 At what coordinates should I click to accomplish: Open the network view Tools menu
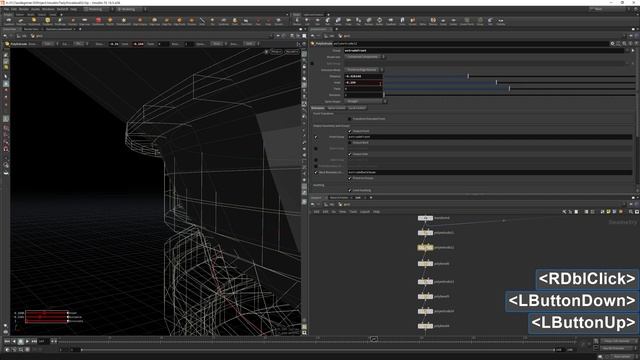click(x=353, y=212)
